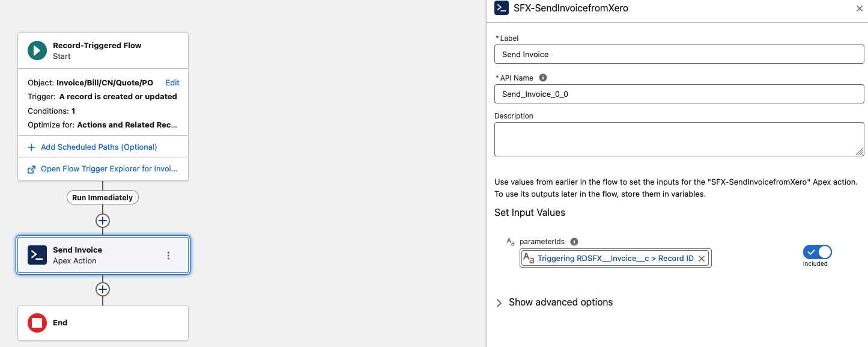Screen dimensions: 868x347
Task: Click API Name info tooltip icon
Action: click(x=543, y=78)
